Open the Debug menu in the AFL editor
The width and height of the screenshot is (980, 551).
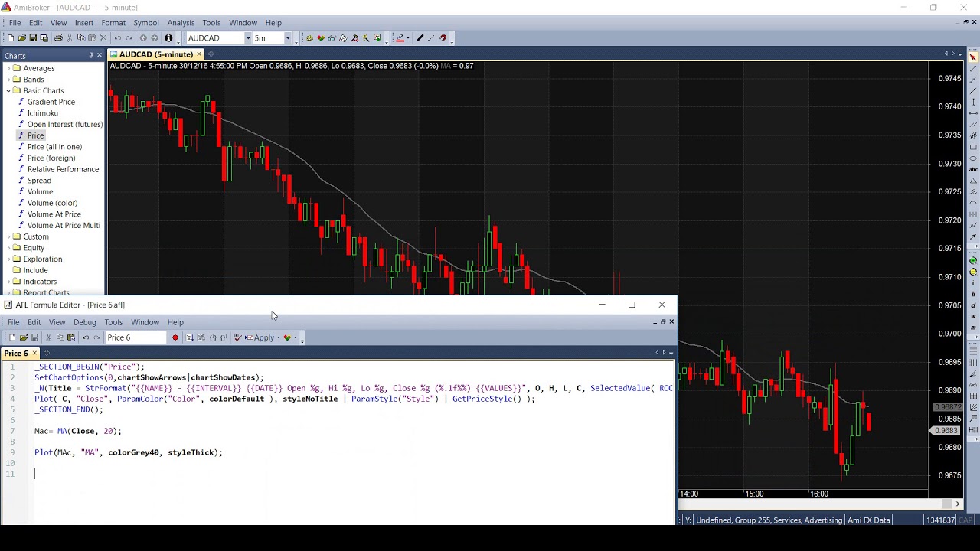click(x=84, y=322)
